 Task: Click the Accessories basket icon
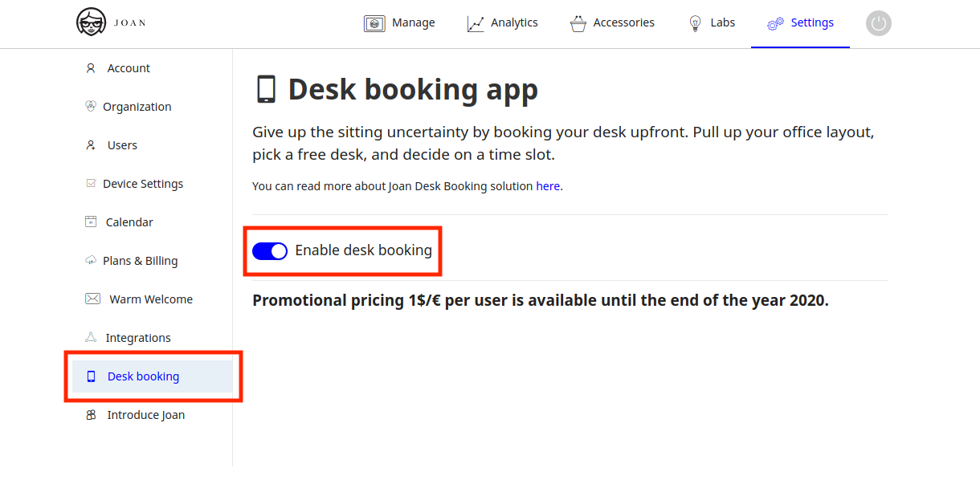click(578, 23)
